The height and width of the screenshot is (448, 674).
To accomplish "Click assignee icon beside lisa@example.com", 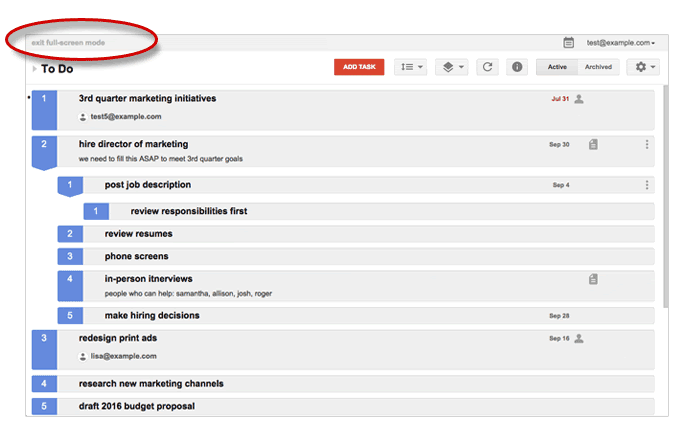I will pos(83,356).
